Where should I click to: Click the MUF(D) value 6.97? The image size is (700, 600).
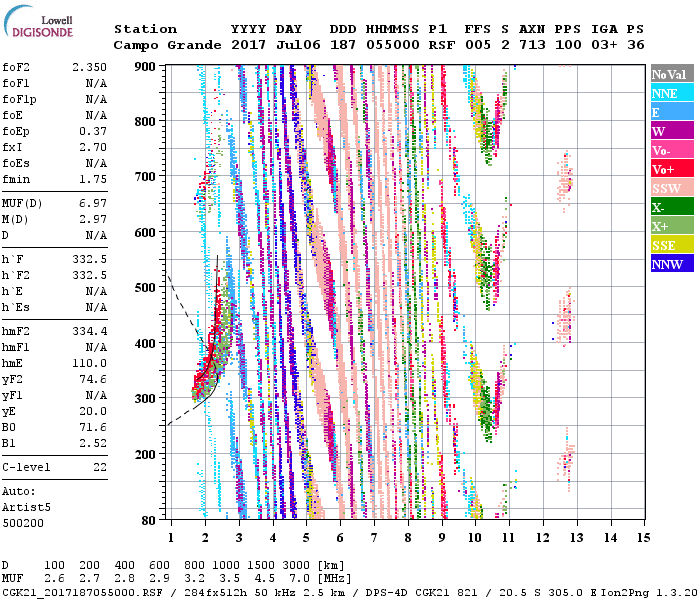pyautogui.click(x=91, y=203)
